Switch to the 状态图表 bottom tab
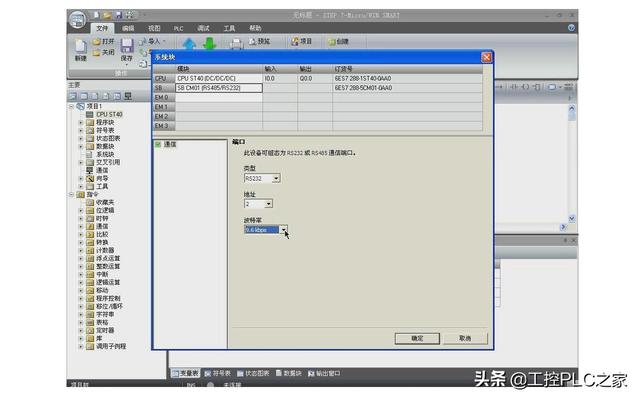 [253, 373]
